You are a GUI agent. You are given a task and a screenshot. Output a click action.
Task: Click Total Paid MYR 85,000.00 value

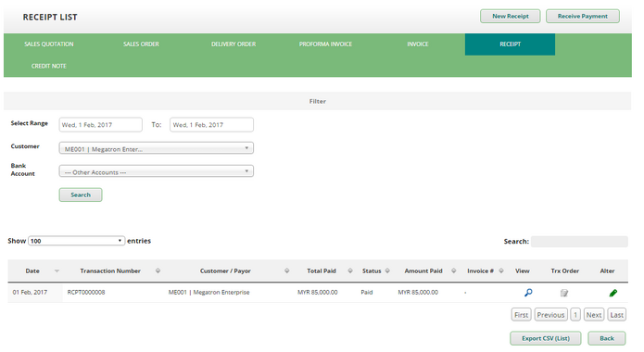coord(318,292)
